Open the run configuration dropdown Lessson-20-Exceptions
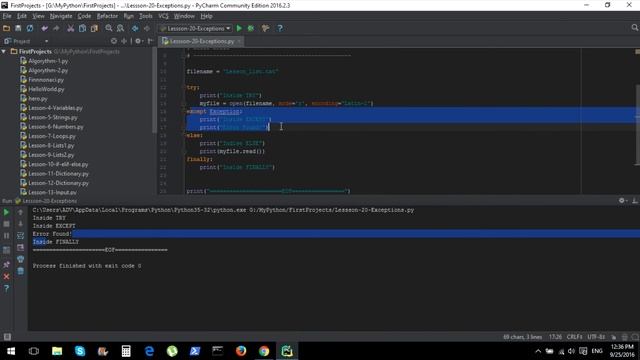Image resolution: width=640 pixels, height=360 pixels. pos(195,28)
